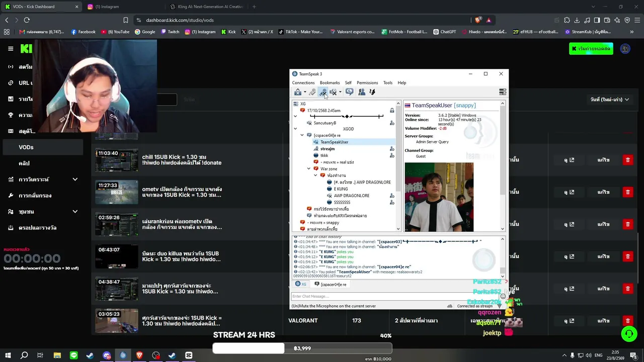Click the cloud sync icon in status bar
This screenshot has height=362, width=644.
(450, 306)
